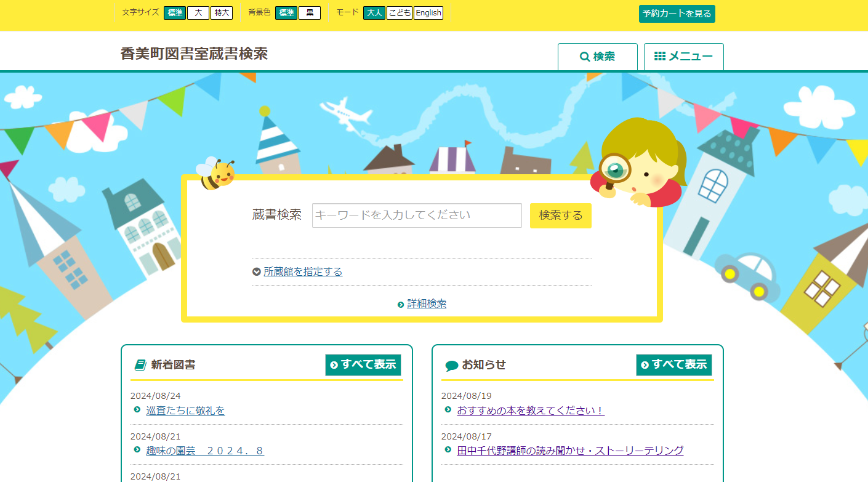Image resolution: width=868 pixels, height=482 pixels.
Task: Click 予約カートを見る button
Action: (677, 14)
